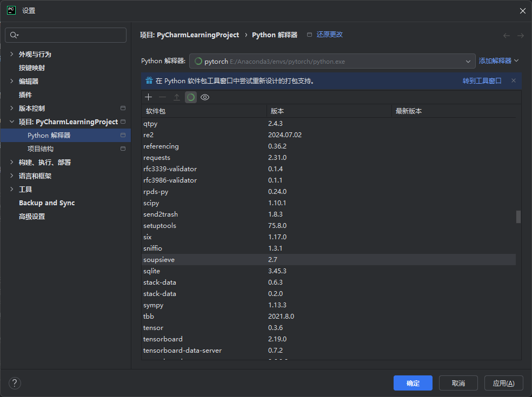Click the PyCharm logo icon
The height and width of the screenshot is (397, 532).
tap(11, 10)
